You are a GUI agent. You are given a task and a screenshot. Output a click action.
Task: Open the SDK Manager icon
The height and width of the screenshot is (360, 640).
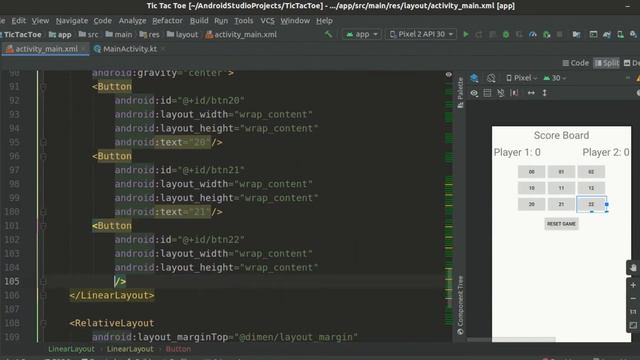[x=633, y=35]
